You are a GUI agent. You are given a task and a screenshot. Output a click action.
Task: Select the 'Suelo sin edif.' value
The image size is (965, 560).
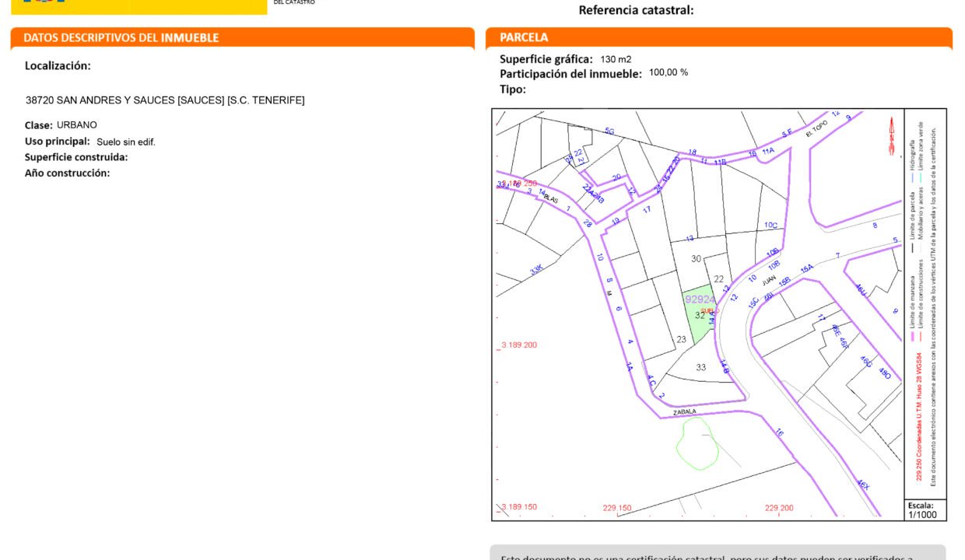coord(126,142)
